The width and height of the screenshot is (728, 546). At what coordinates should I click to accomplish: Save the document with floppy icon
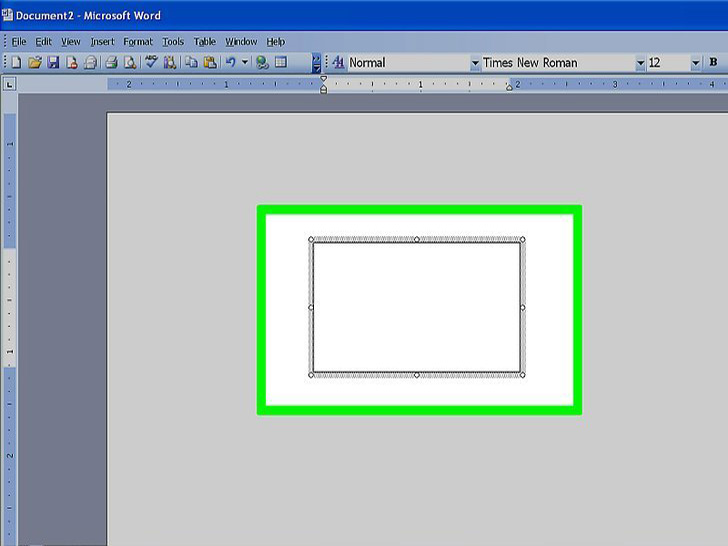tap(53, 63)
